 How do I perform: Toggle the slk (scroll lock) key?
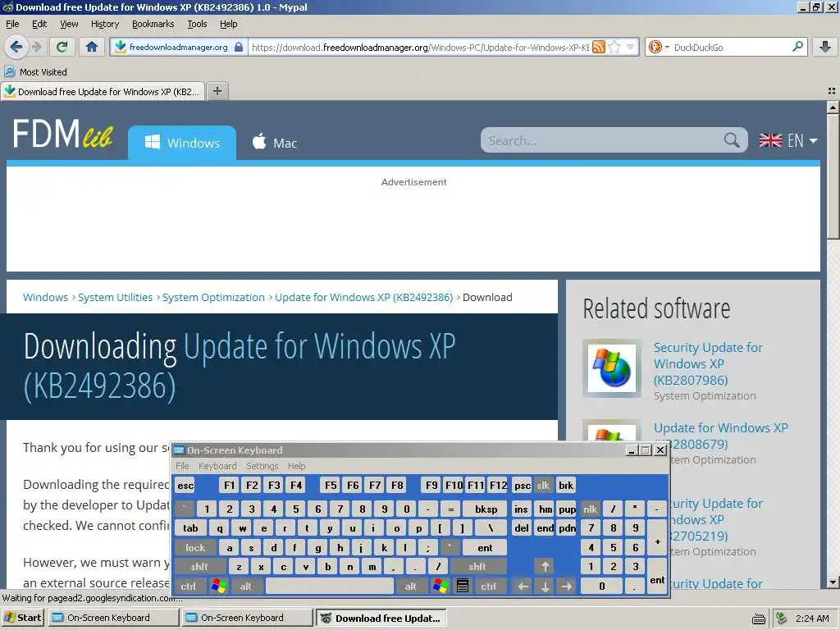tap(543, 486)
